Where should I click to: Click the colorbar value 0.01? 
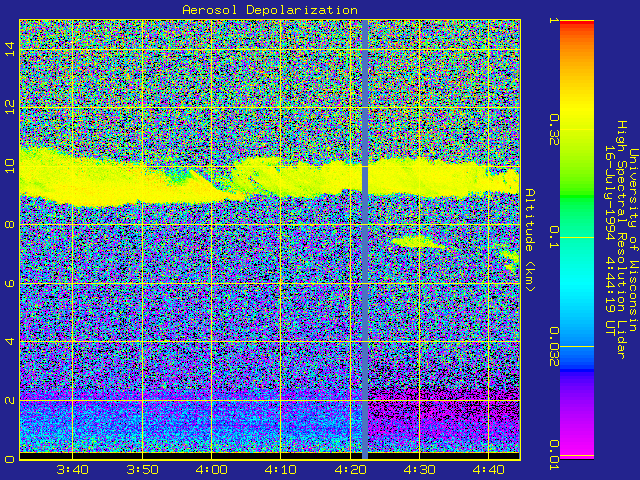click(x=554, y=455)
